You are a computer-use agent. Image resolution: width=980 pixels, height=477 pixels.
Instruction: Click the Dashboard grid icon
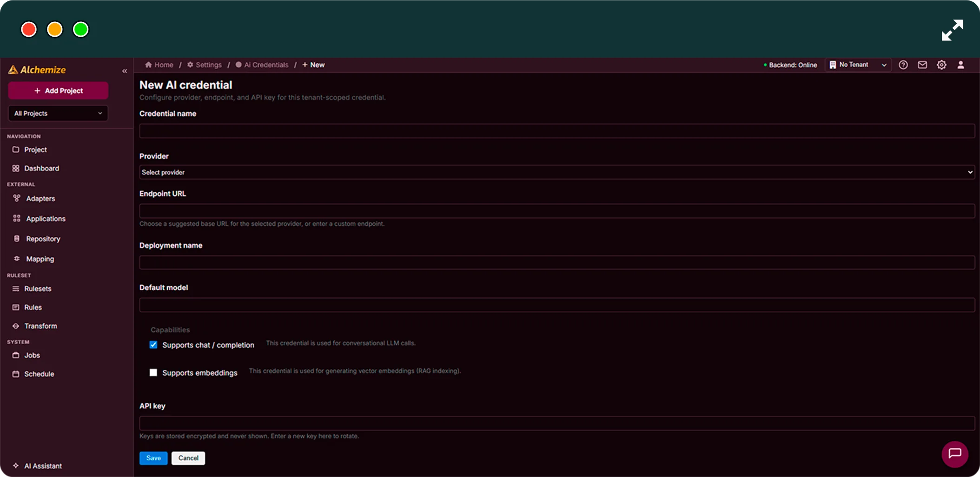(16, 168)
